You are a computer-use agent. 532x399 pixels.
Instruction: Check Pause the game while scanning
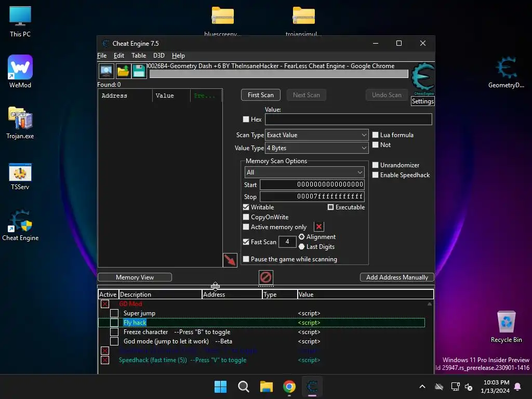(246, 259)
